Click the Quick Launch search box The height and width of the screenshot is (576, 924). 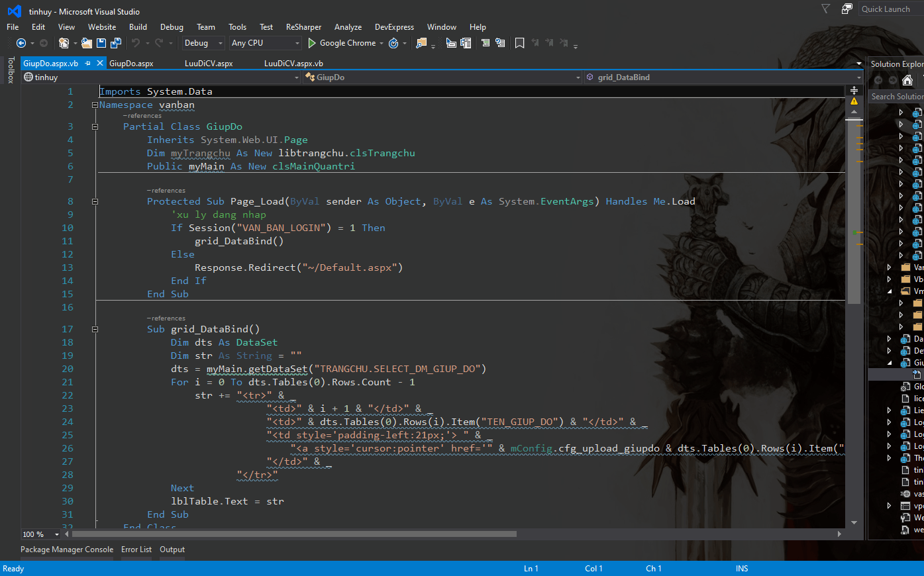click(892, 9)
